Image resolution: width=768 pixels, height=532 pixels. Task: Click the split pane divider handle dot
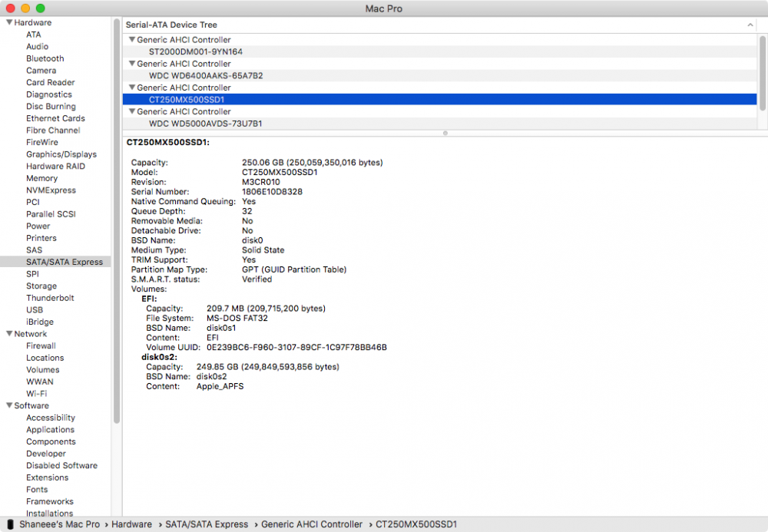445,133
